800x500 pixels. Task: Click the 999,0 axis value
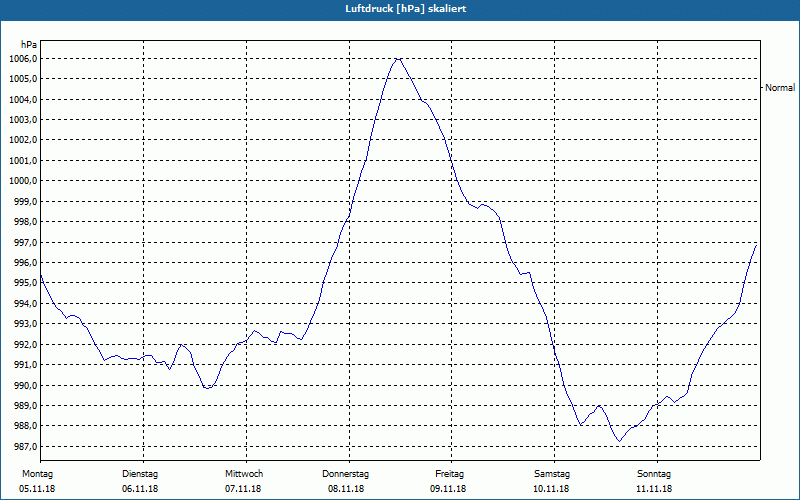point(25,202)
